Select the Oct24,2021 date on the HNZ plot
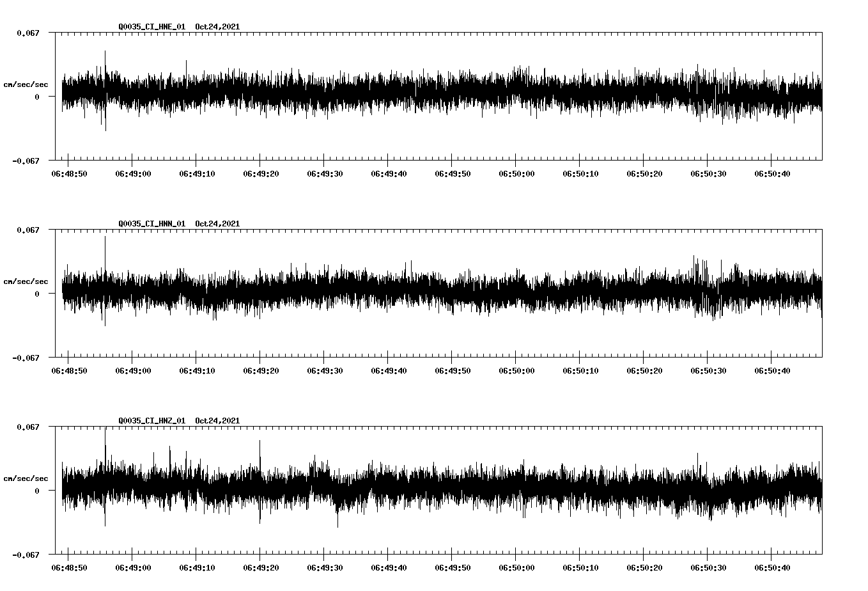 (217, 421)
